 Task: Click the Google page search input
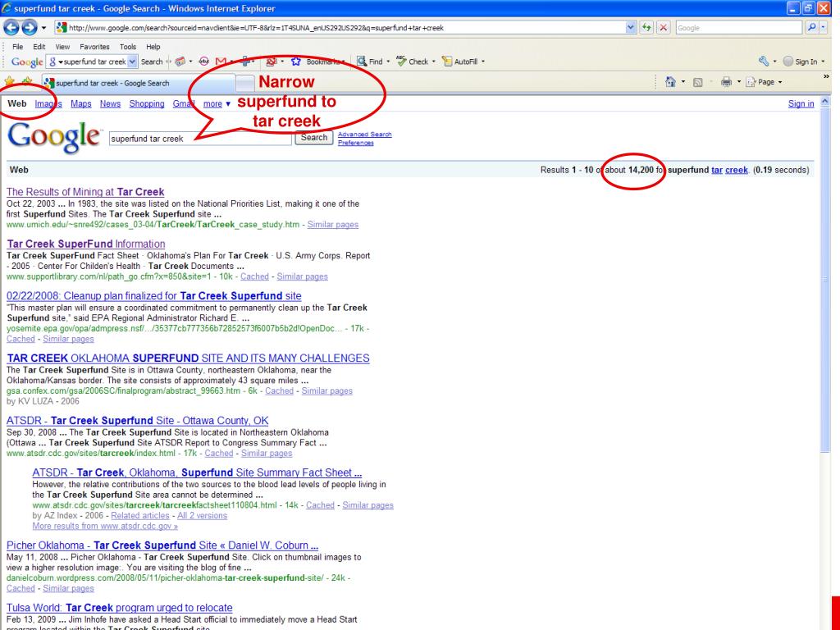200,139
